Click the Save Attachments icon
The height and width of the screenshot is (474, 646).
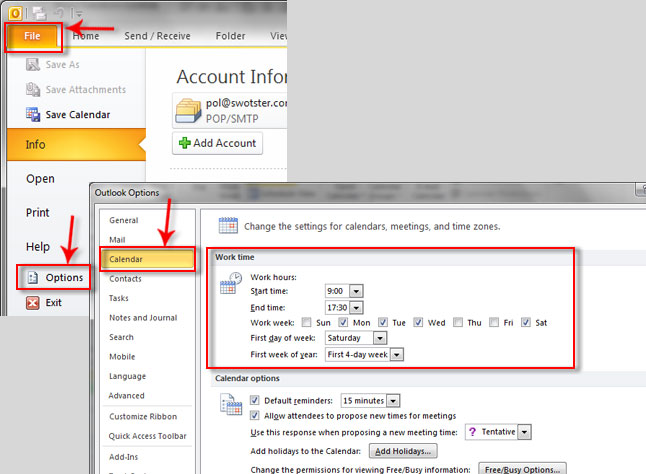point(33,89)
